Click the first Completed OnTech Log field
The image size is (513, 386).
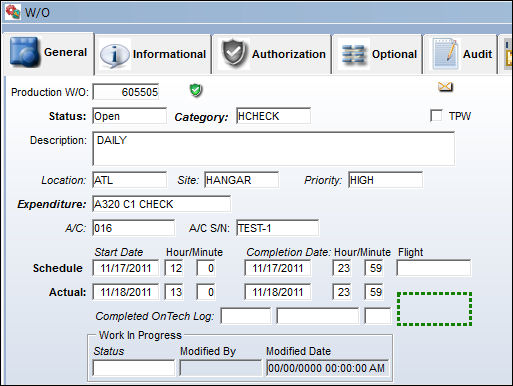246,316
